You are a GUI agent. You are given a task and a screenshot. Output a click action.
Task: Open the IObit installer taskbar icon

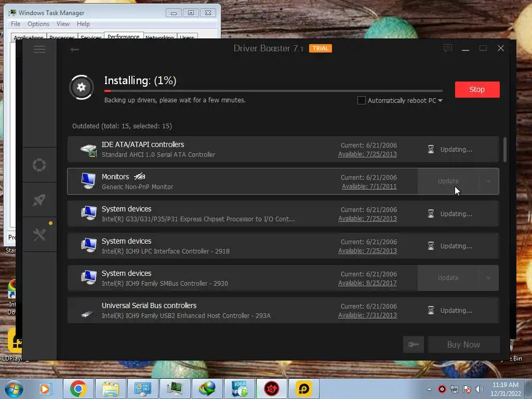pyautogui.click(x=239, y=389)
